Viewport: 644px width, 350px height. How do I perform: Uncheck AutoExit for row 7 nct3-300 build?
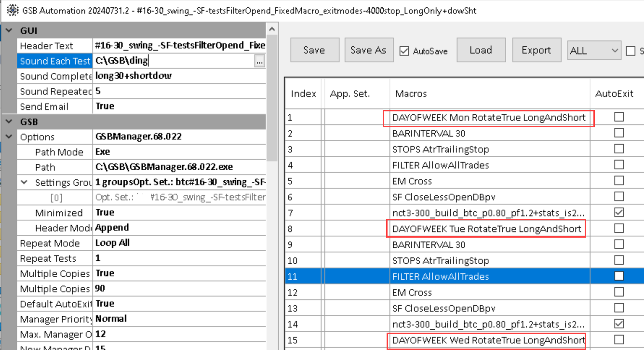(619, 213)
